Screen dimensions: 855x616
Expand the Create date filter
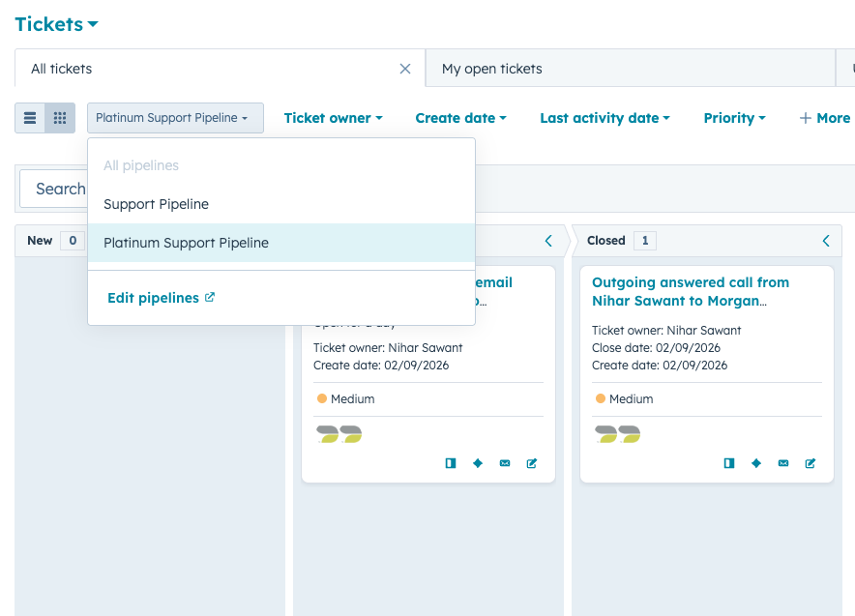point(461,118)
